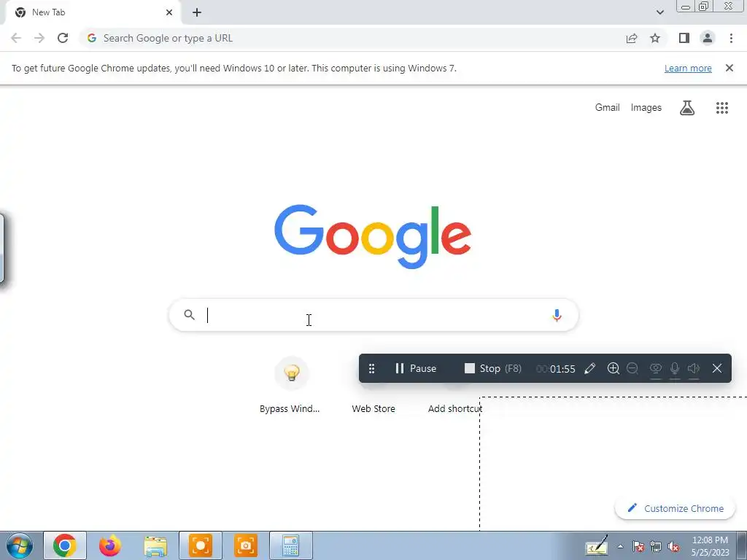Open File Explorer from the taskbar
Viewport: 747px width, 560px height.
coord(155,546)
